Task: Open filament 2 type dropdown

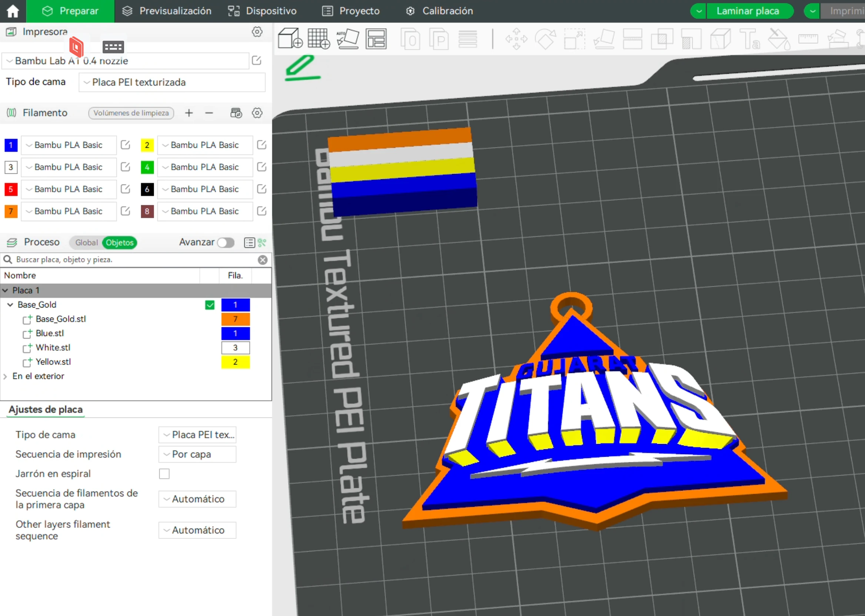Action: [x=205, y=145]
